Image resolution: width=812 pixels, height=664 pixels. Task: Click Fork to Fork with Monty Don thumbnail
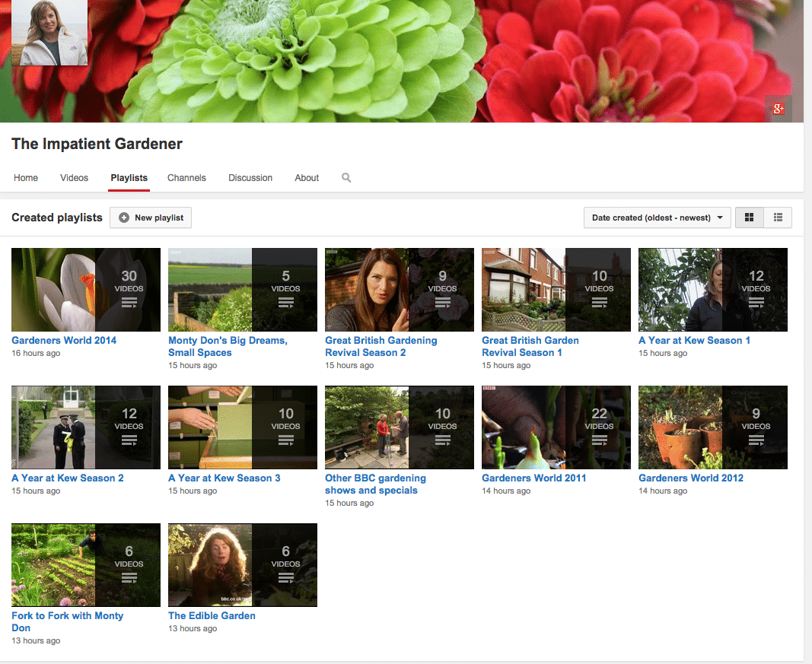(86, 565)
